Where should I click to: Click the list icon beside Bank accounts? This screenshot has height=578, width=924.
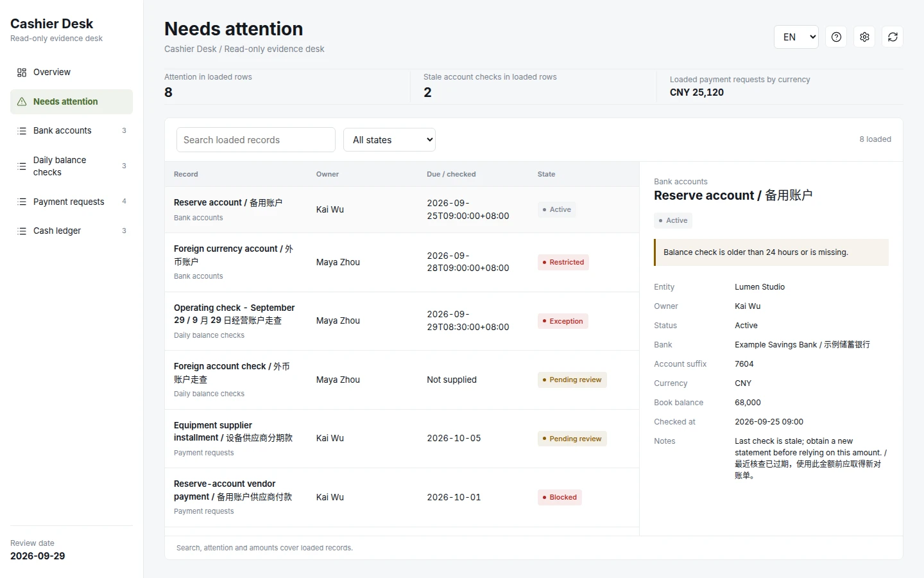pos(22,130)
